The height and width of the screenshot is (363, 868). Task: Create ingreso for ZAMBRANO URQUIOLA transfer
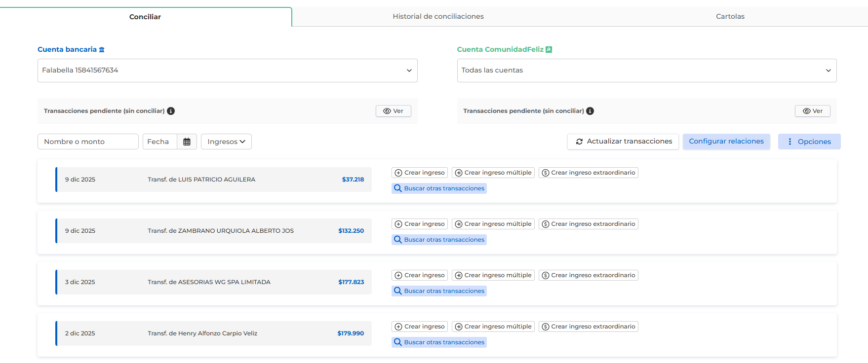point(420,224)
